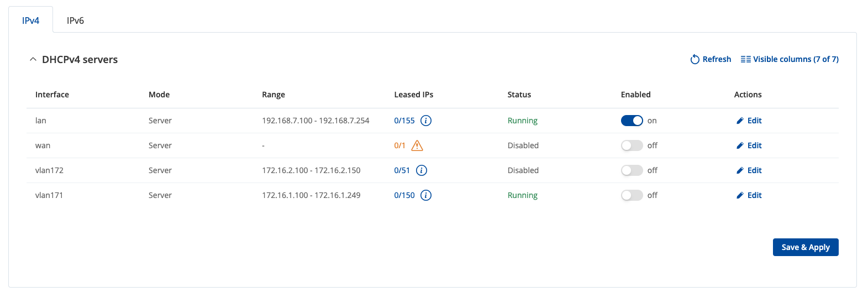This screenshot has width=868, height=297.
Task: Collapse the DHCPv4 servers section
Action: point(33,59)
